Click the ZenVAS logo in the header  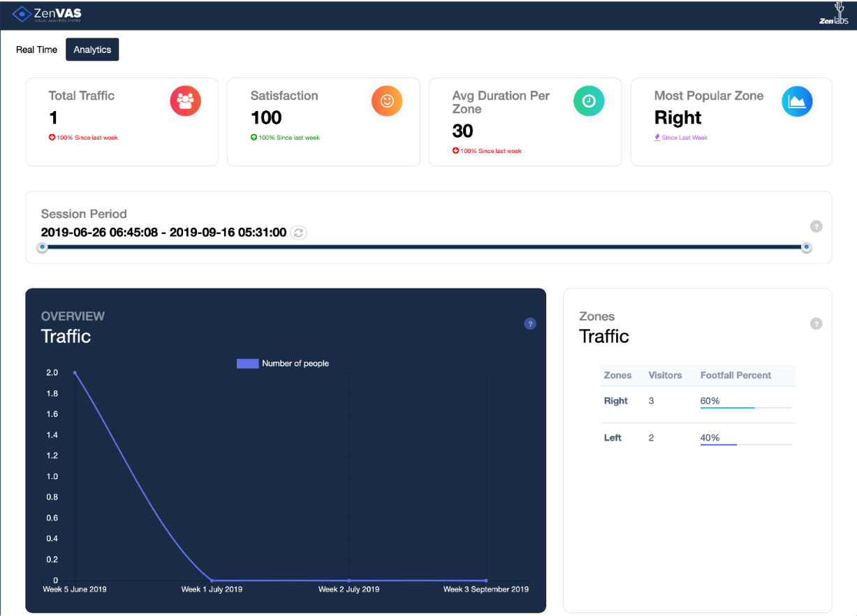47,14
